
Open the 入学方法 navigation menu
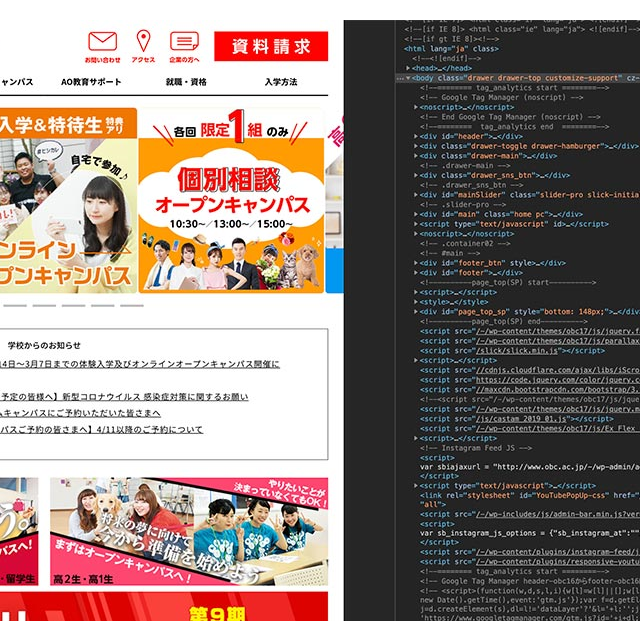coord(281,82)
